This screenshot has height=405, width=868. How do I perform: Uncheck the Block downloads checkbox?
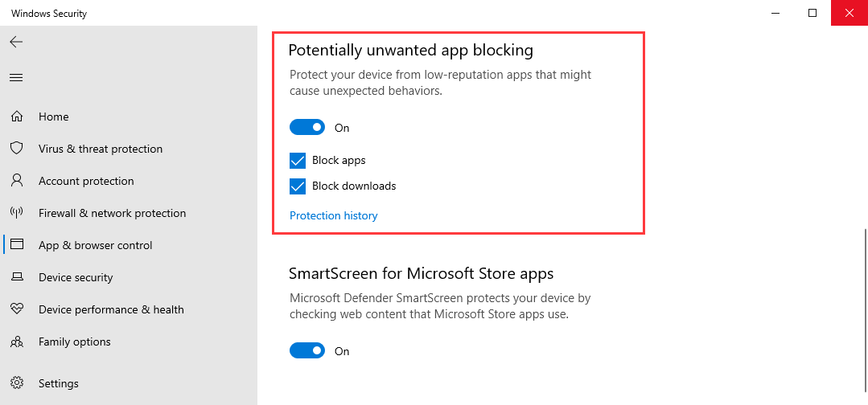[x=298, y=186]
